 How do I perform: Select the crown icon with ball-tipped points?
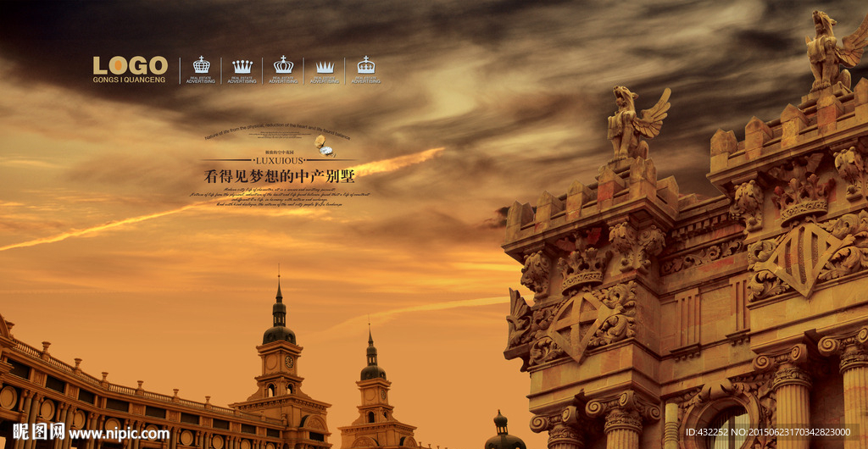pos(242,66)
